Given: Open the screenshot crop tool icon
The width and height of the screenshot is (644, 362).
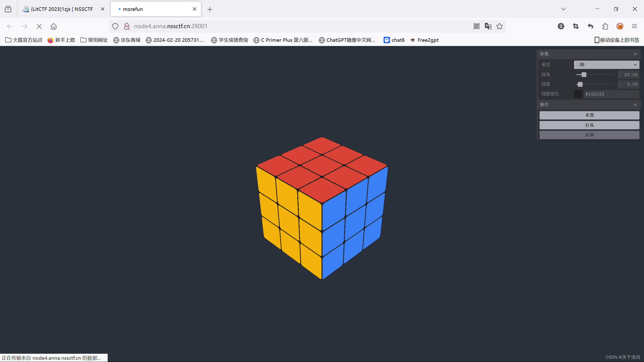Looking at the screenshot, I should tap(576, 26).
